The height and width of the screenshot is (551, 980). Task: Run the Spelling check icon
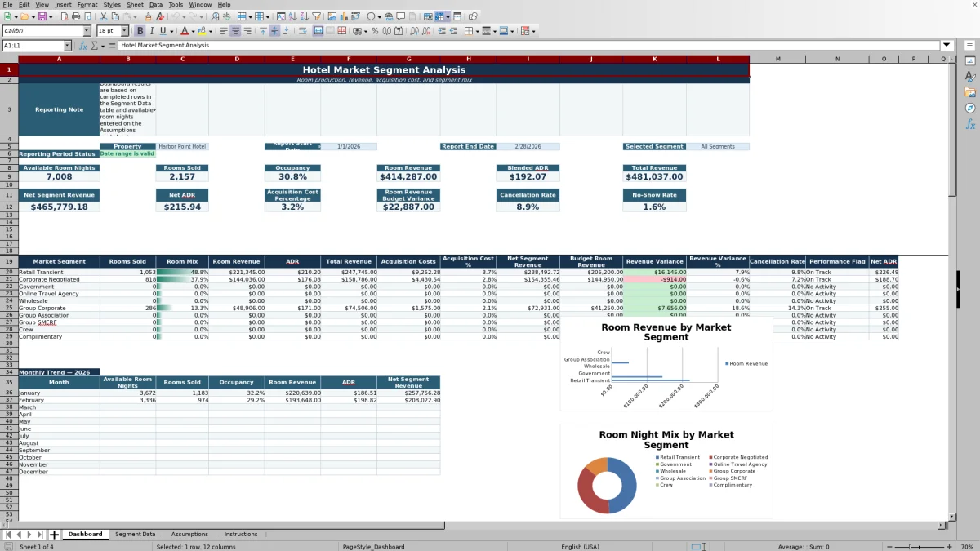pyautogui.click(x=225, y=16)
